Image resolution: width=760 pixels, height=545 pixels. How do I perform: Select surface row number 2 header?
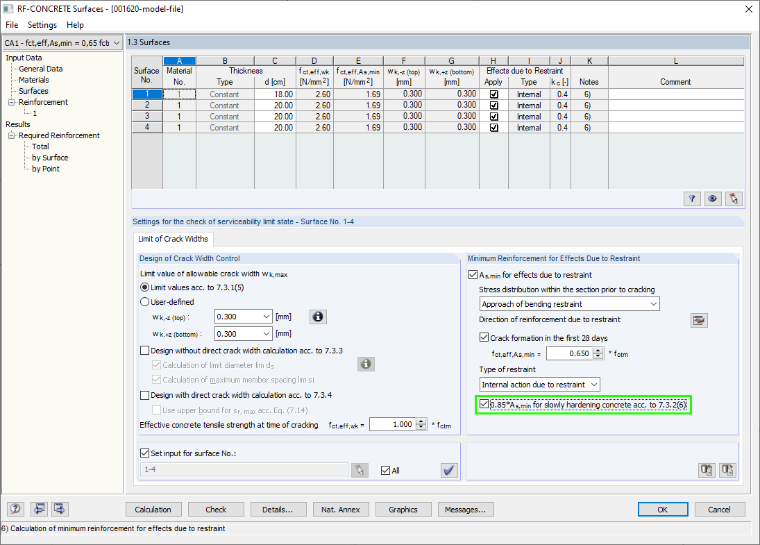[147, 105]
